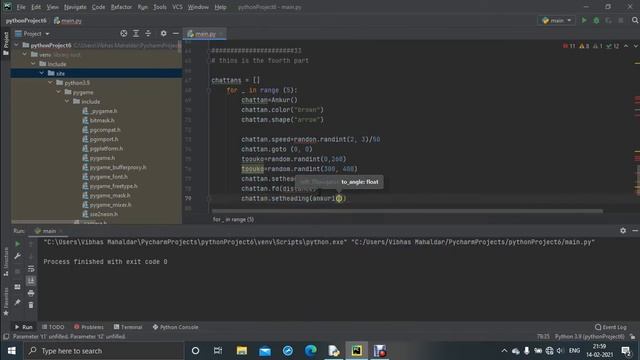Open the Navigate menu
This screenshot has width=640, height=360.
75,7
